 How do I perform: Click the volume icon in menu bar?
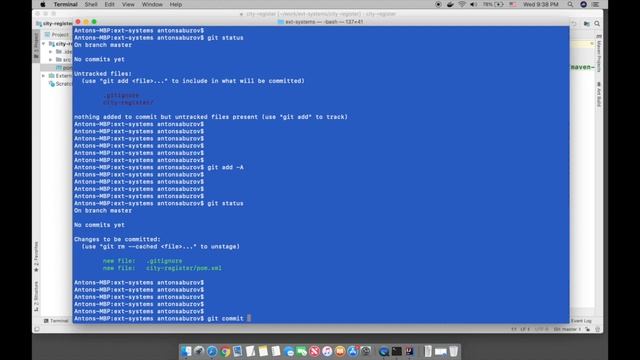click(473, 4)
